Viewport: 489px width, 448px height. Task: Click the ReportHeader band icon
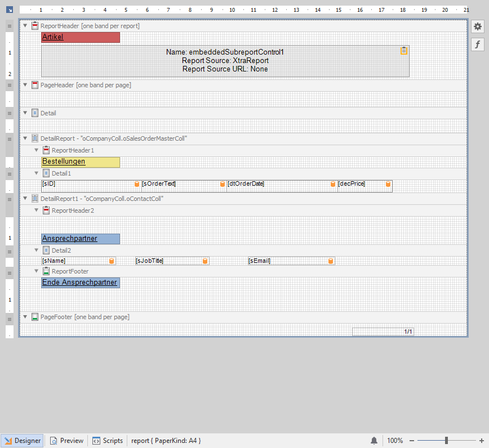(x=35, y=26)
